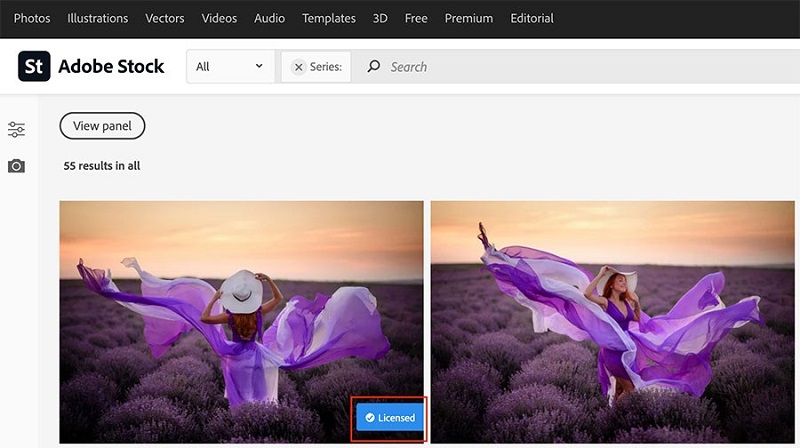The width and height of the screenshot is (800, 448).
Task: Go to Premium collection
Action: pyautogui.click(x=469, y=18)
